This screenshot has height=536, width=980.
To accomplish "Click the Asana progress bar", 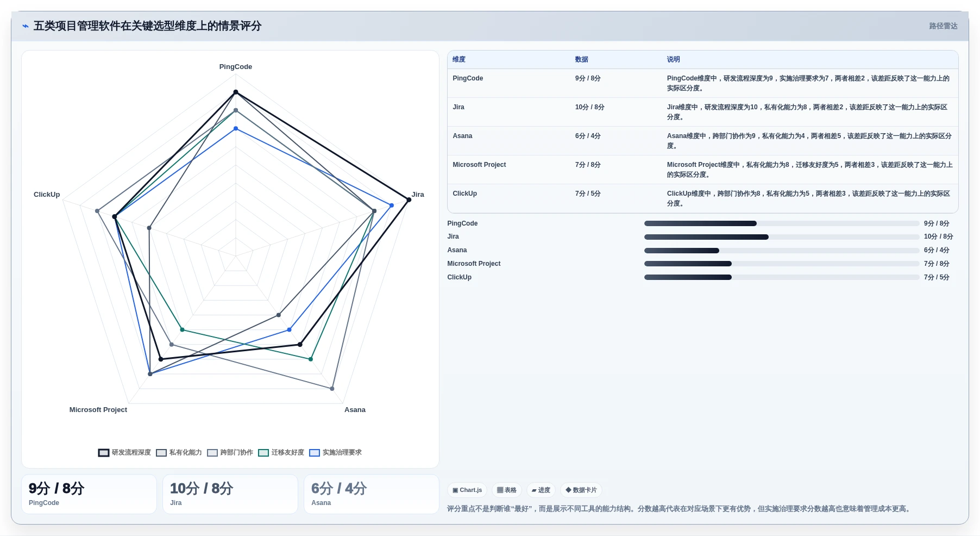I will point(782,251).
